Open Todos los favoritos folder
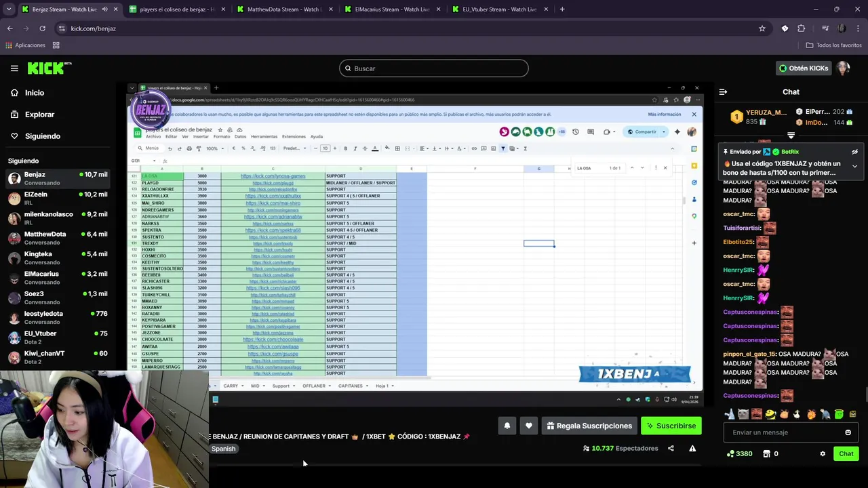 click(834, 45)
